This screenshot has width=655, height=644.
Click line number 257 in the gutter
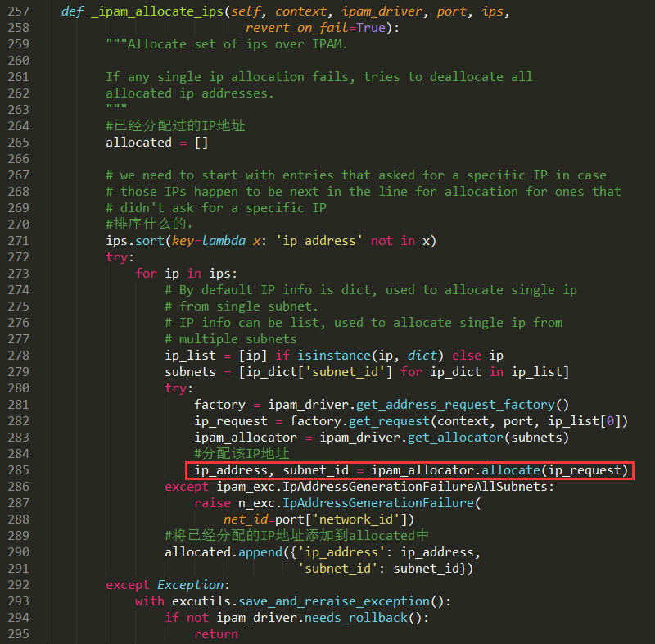tap(19, 11)
